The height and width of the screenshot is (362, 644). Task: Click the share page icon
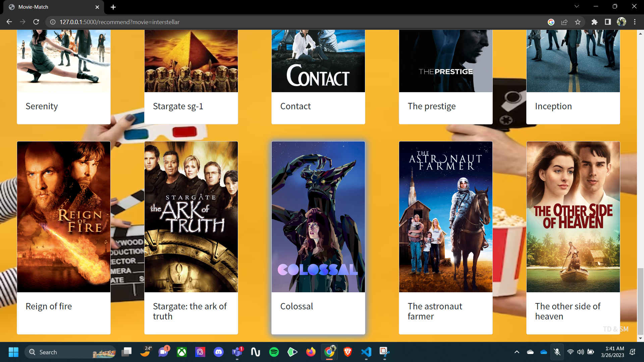click(564, 22)
